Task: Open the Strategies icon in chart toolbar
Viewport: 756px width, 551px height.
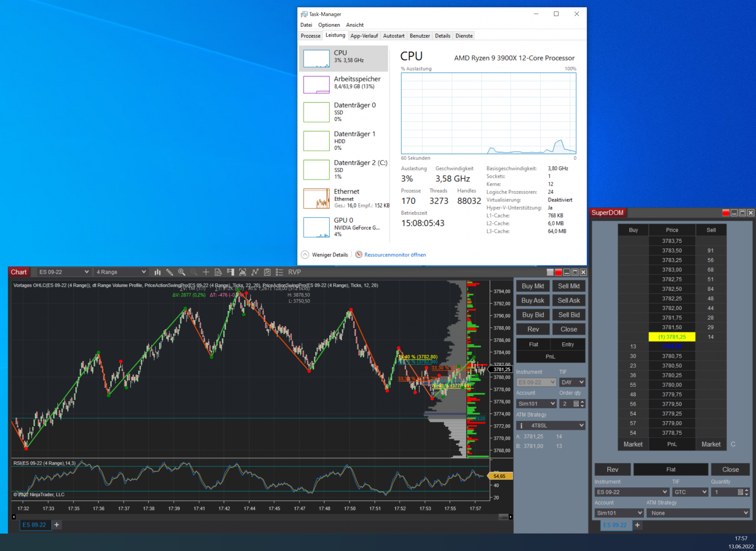Action: (x=267, y=272)
